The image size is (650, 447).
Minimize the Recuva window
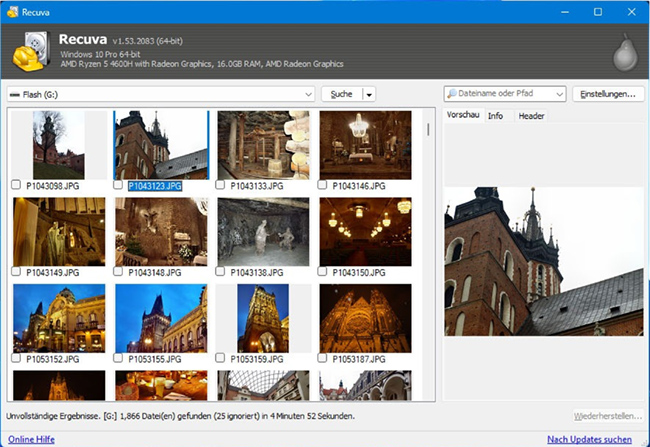(x=565, y=12)
